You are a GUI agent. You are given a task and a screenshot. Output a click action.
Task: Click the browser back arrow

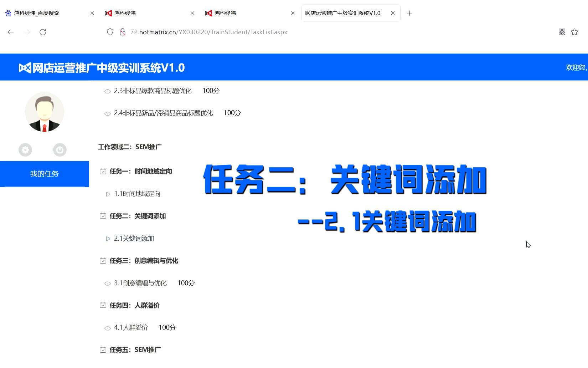pyautogui.click(x=11, y=32)
